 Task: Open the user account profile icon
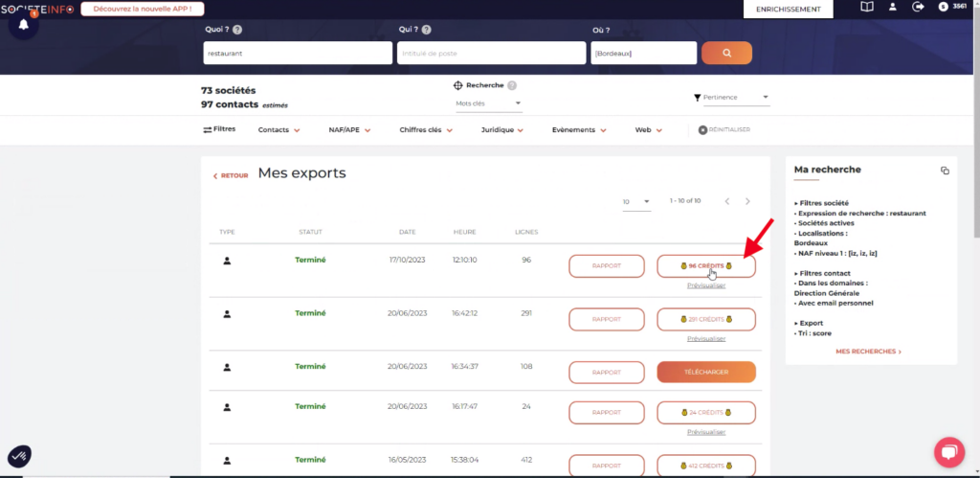click(893, 8)
